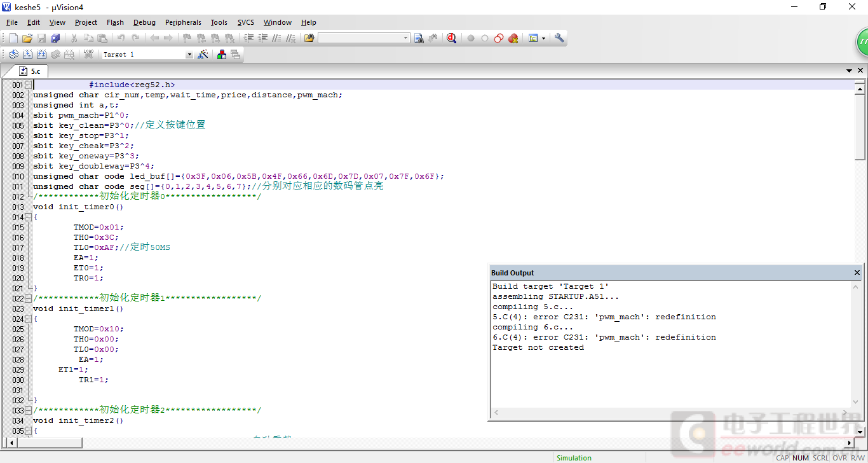Open Manage Components with the colored blocks icon
868x463 pixels.
[x=222, y=55]
